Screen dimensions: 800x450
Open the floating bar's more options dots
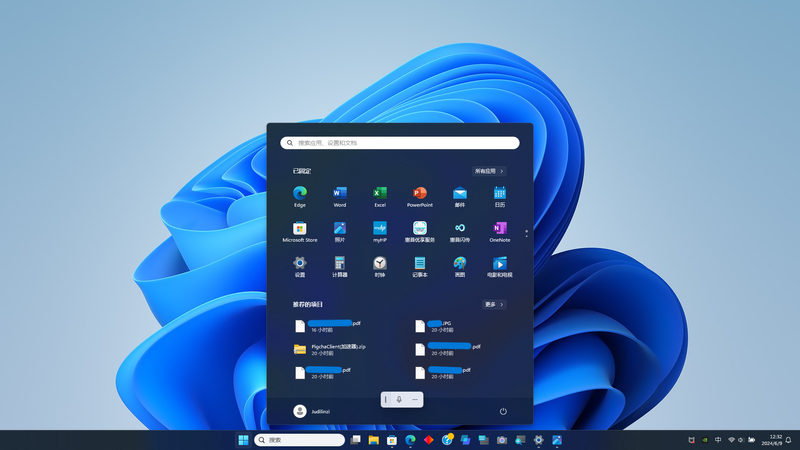tap(415, 400)
